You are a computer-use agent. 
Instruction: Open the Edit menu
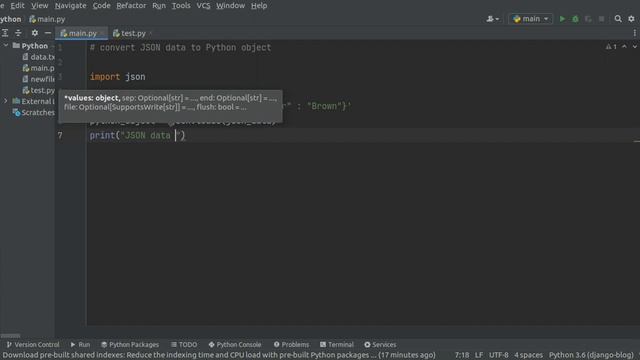17,6
